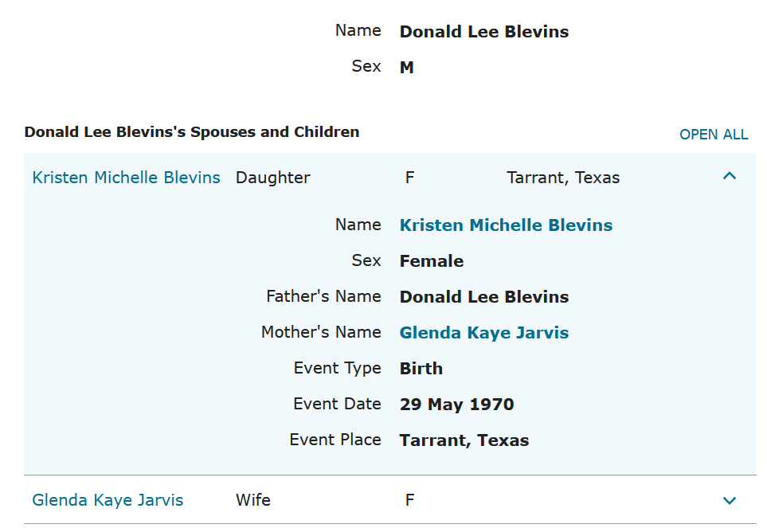This screenshot has height=532, width=767.
Task: Open Kristen Michelle Blevins link in Daughter row
Action: tap(126, 178)
